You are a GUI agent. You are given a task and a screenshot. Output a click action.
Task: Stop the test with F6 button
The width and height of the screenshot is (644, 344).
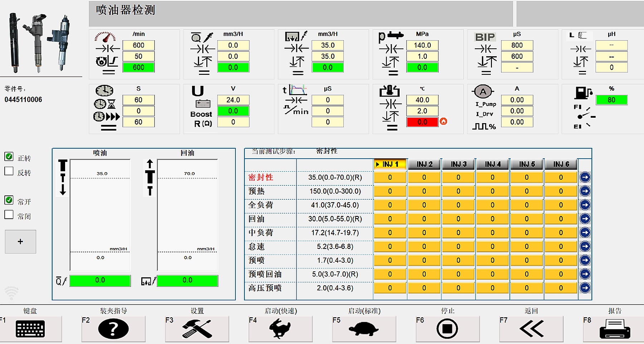(x=448, y=329)
